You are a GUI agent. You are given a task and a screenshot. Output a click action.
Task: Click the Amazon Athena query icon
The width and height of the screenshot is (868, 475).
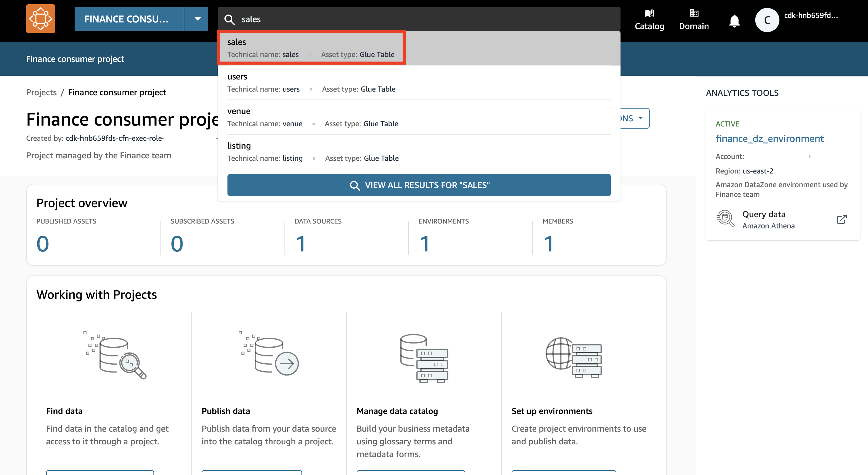point(725,219)
